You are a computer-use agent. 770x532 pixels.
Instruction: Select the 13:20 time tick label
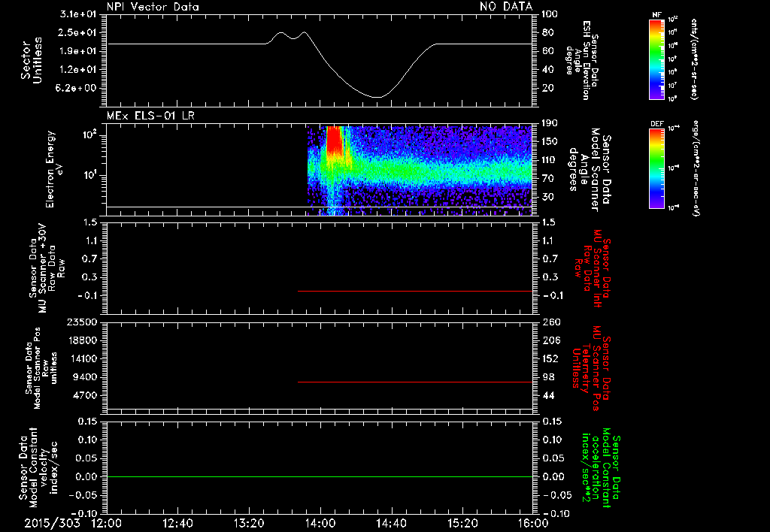pyautogui.click(x=249, y=523)
